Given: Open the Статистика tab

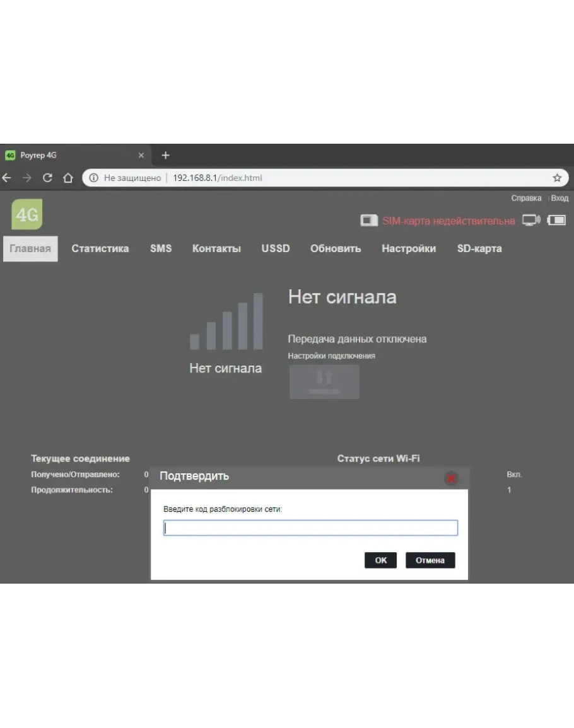Looking at the screenshot, I should [100, 248].
